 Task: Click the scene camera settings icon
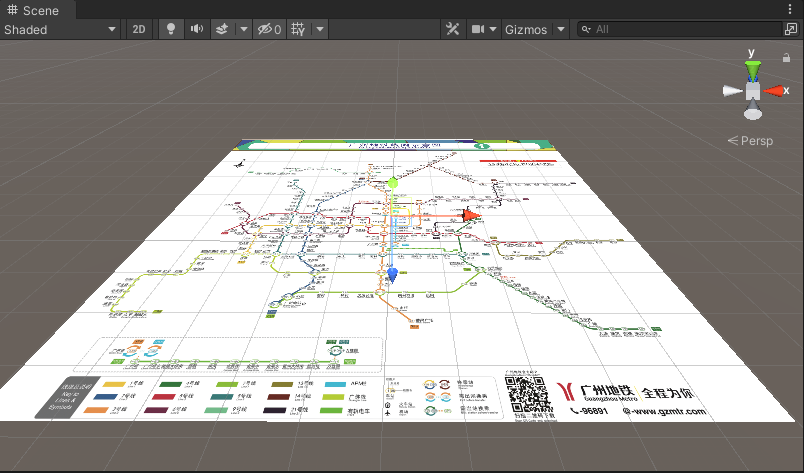(478, 29)
